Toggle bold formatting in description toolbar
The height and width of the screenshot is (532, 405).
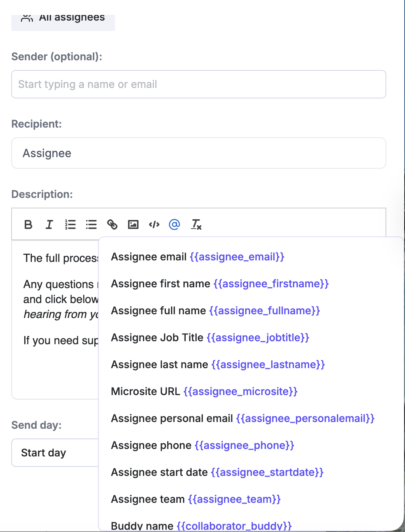click(x=28, y=224)
